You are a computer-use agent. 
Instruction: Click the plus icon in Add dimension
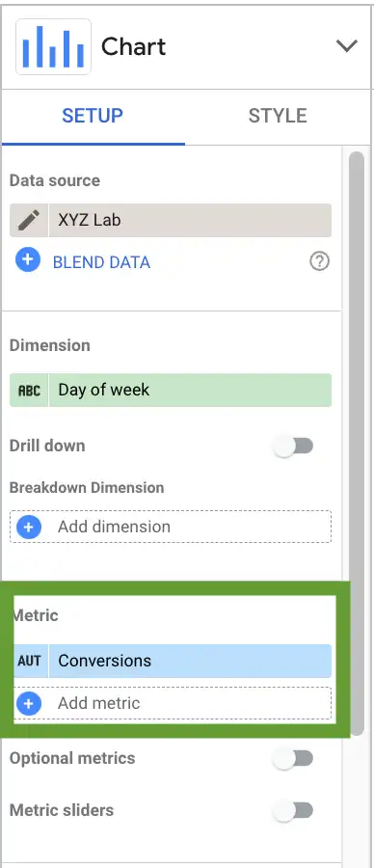tap(29, 527)
